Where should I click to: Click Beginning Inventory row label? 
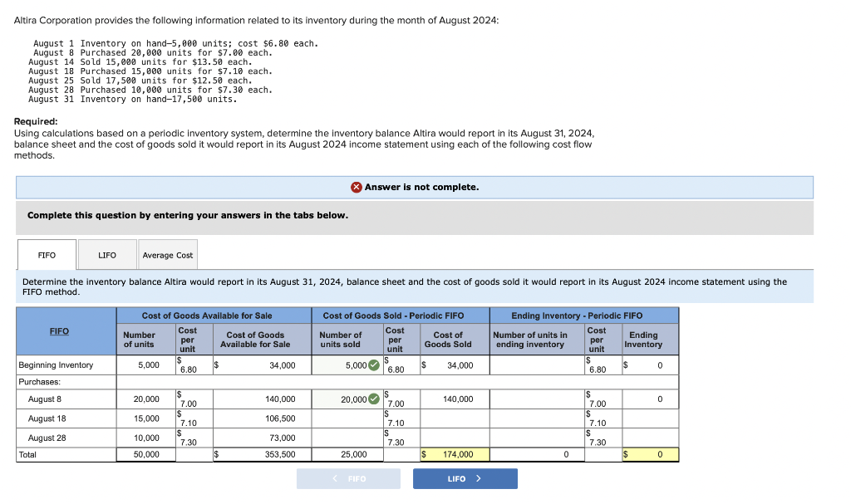(x=56, y=365)
